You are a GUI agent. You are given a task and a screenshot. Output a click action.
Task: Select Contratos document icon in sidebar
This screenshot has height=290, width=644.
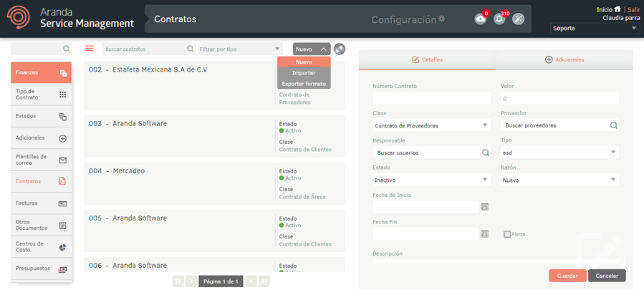(x=62, y=181)
